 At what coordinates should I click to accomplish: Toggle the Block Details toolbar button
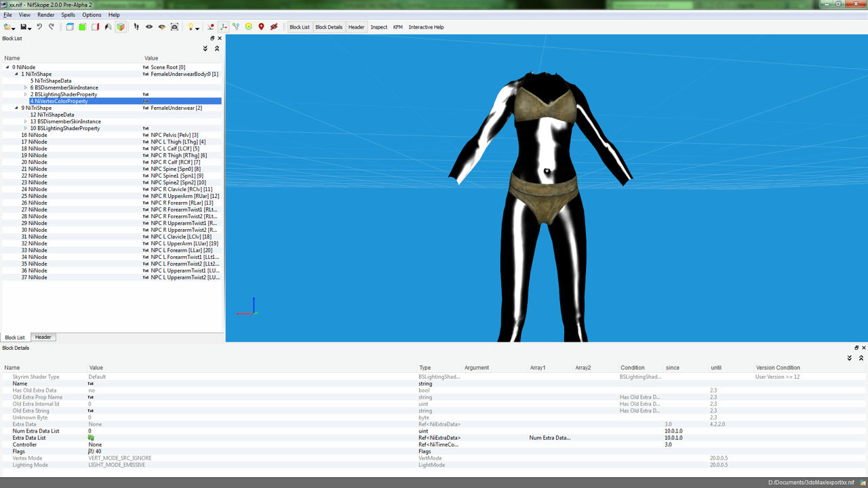click(329, 27)
